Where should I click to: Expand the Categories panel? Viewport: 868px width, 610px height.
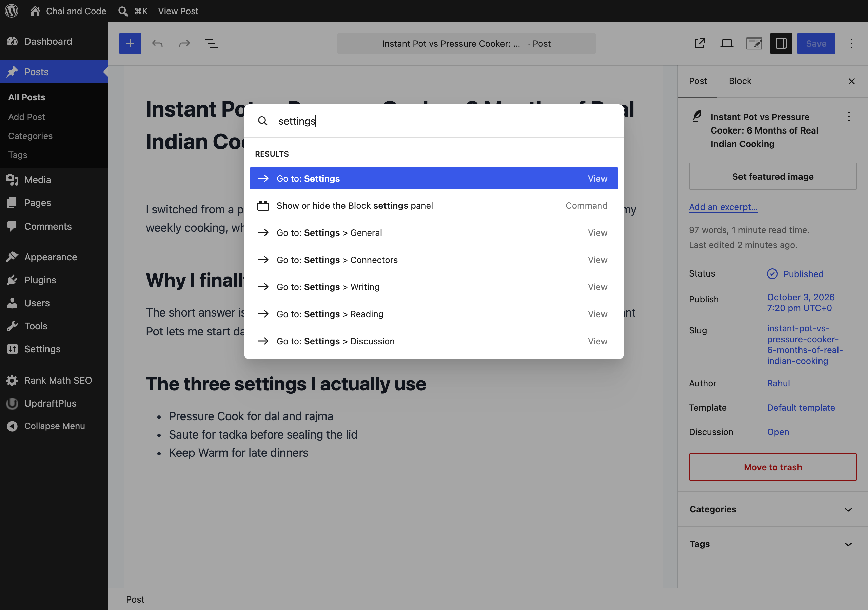coord(773,509)
